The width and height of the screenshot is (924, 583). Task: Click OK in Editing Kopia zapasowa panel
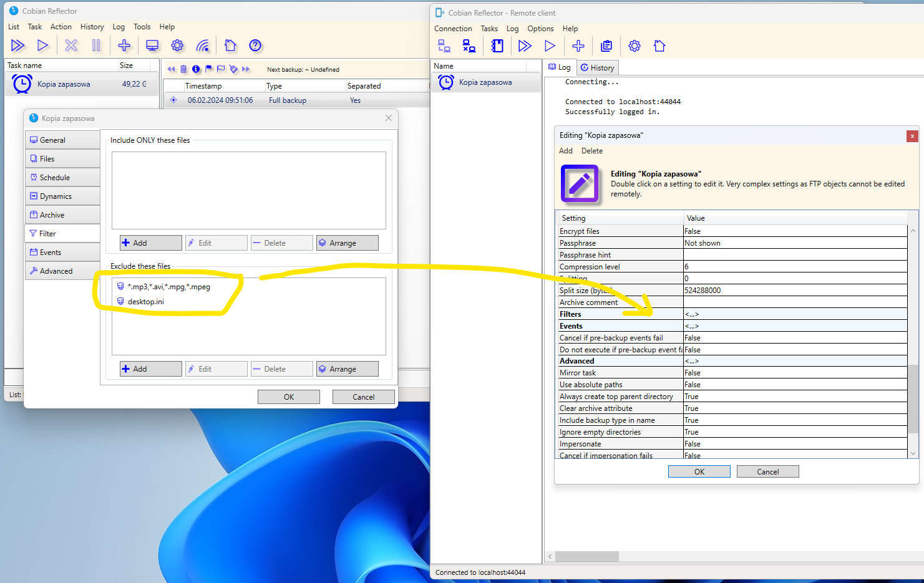click(x=699, y=471)
